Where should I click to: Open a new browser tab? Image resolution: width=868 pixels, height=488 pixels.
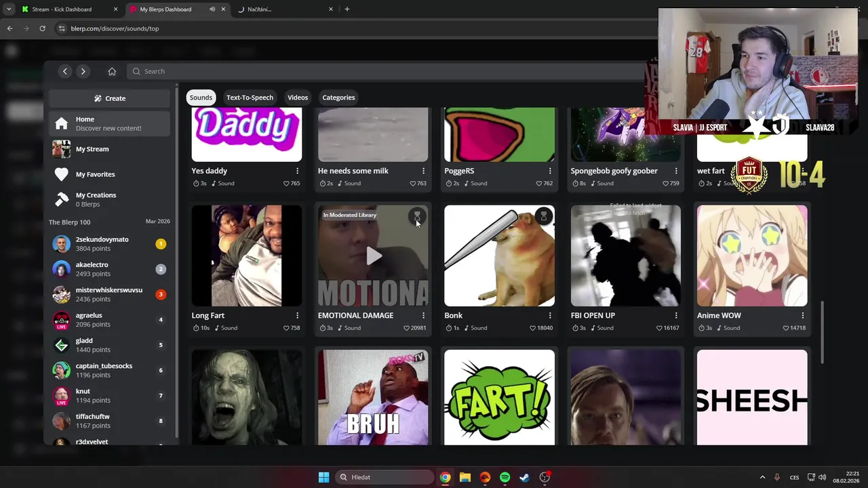pos(347,9)
